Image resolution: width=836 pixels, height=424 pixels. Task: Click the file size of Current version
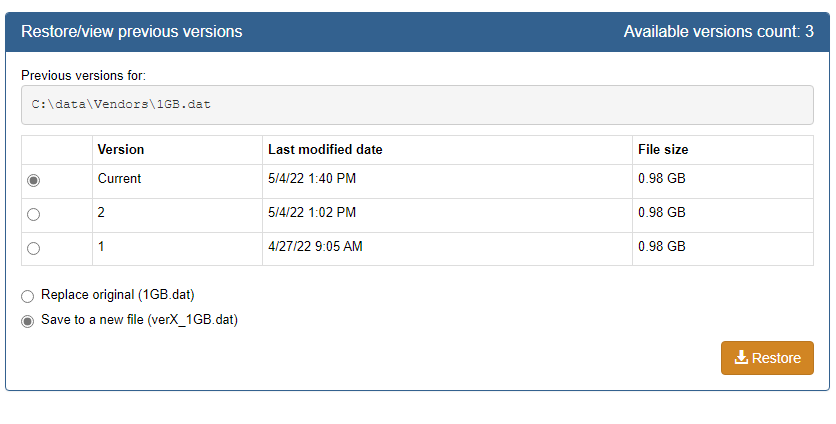661,179
